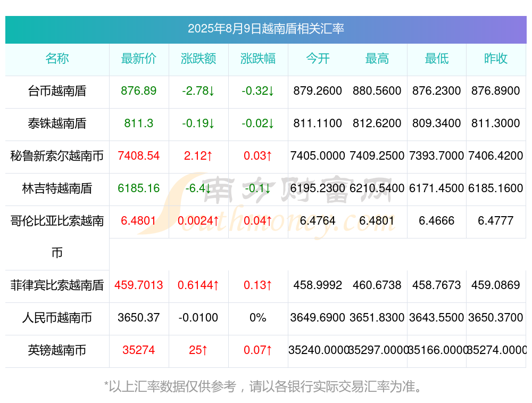Click change amount 2.12↑

pos(198,155)
